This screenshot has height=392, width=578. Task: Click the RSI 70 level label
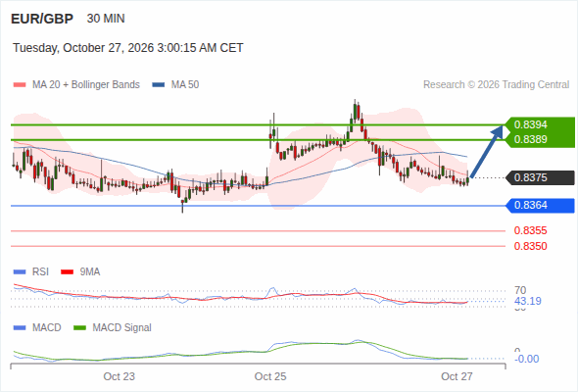(x=520, y=290)
